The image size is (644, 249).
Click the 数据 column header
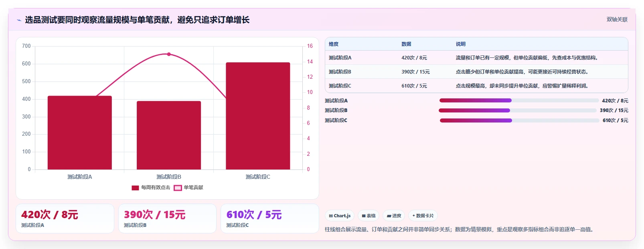(x=406, y=44)
